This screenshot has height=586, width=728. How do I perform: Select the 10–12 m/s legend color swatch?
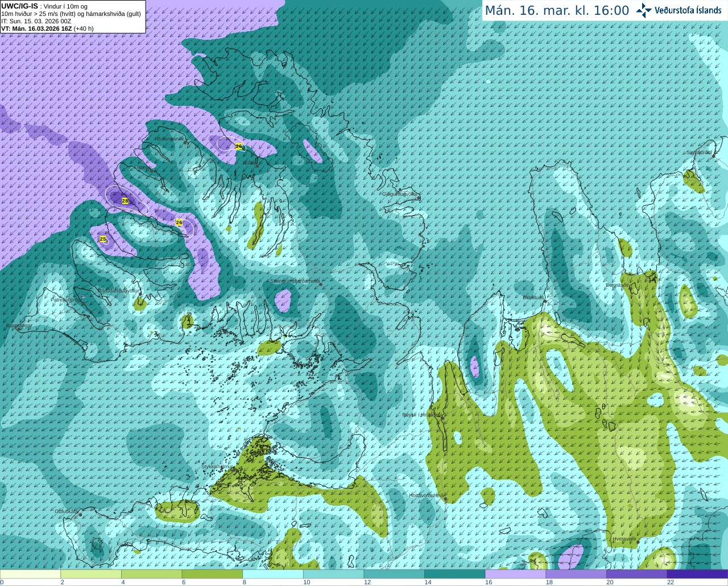pos(333,574)
